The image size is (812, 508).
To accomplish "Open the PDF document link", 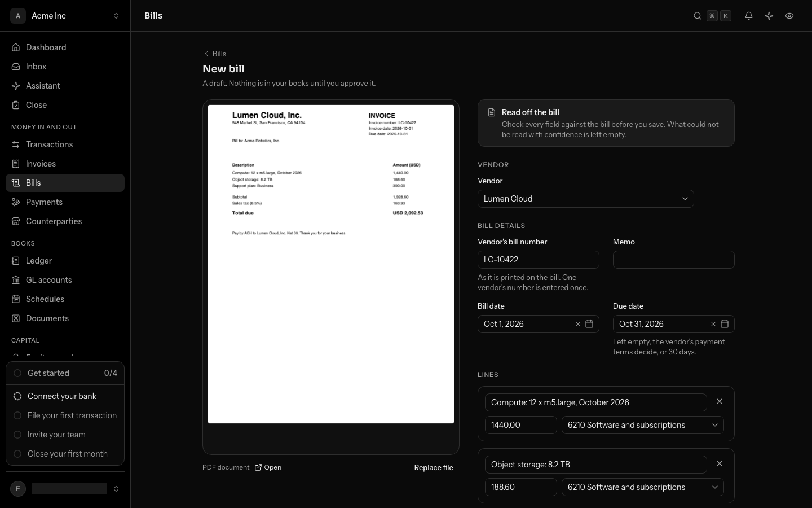I will (268, 467).
